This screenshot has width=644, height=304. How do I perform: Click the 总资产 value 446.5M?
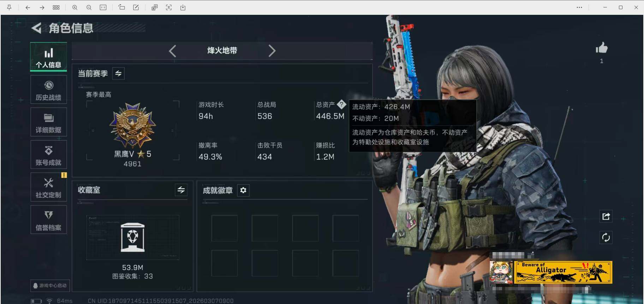[330, 116]
